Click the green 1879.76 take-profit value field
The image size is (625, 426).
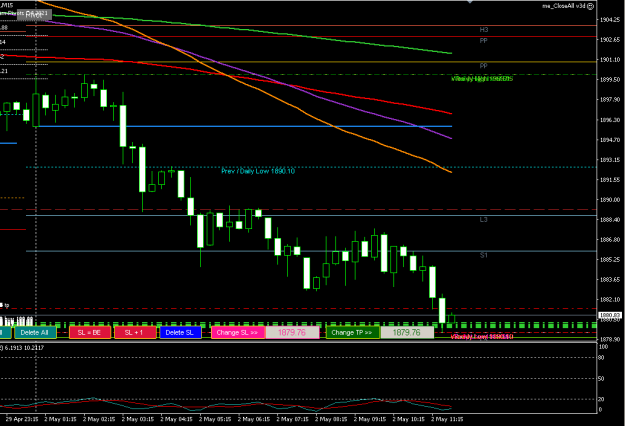[407, 332]
